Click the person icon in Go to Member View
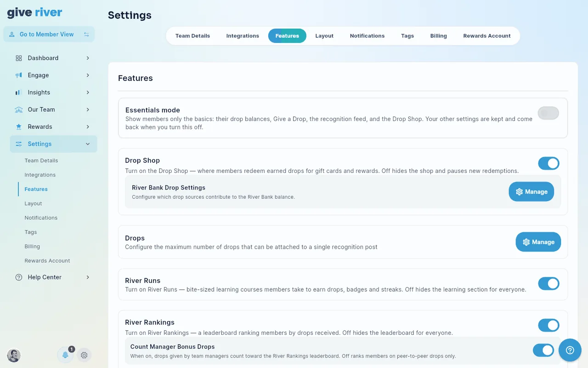 pyautogui.click(x=12, y=34)
